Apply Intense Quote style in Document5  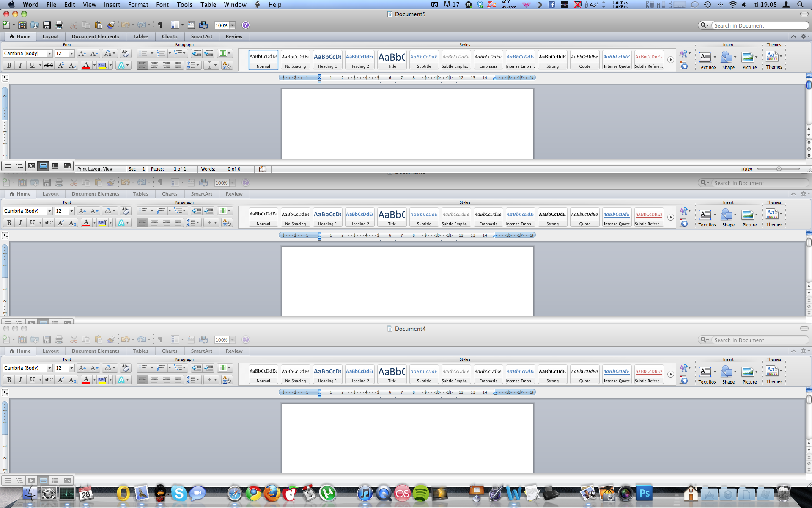[617, 60]
